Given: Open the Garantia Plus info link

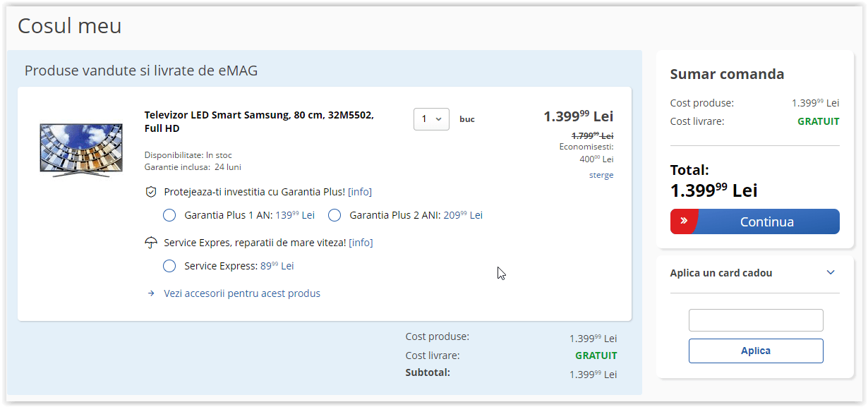Looking at the screenshot, I should click(360, 192).
